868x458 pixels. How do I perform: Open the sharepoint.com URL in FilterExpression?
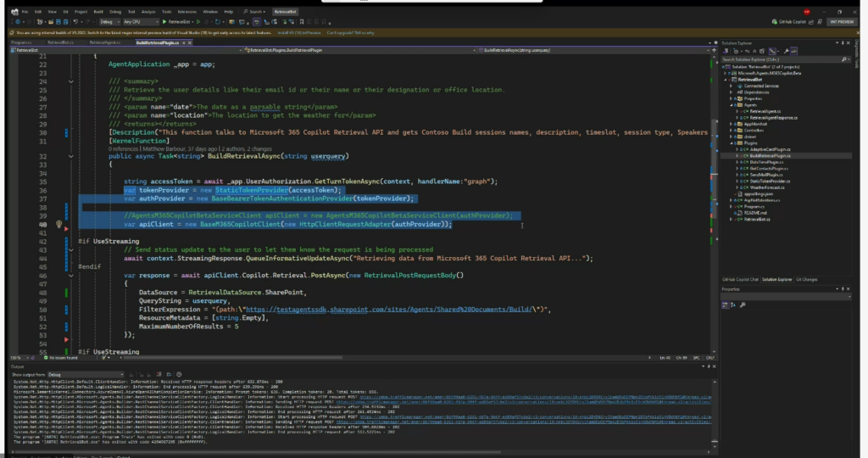[390, 310]
